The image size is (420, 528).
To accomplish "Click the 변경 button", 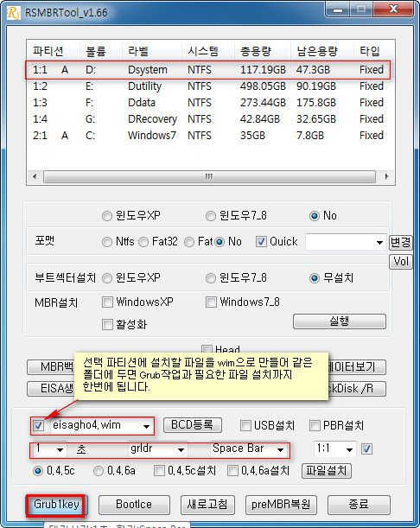I will click(x=400, y=242).
